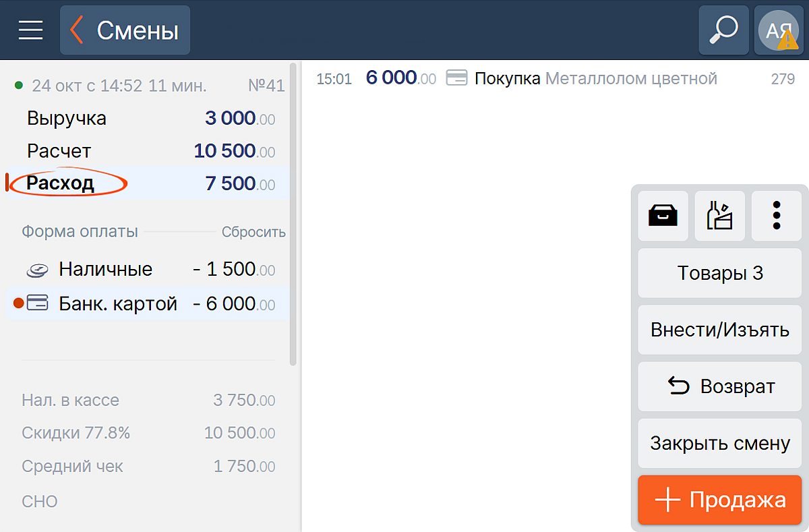Click the Возврат button

coord(720,387)
